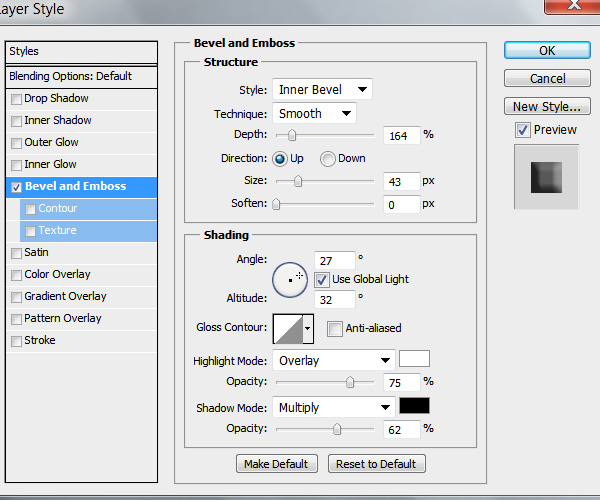Click the black shadow color swatch
The height and width of the screenshot is (500, 600).
[x=414, y=406]
